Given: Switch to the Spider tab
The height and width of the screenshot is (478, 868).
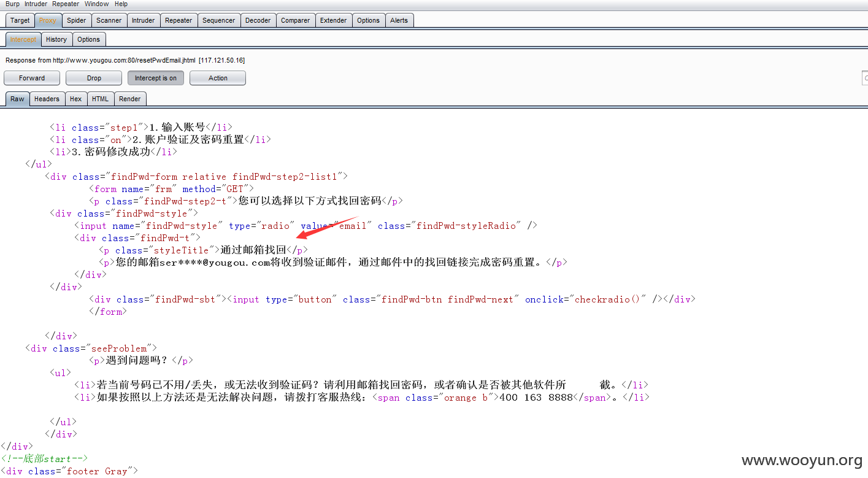Looking at the screenshot, I should click(77, 20).
